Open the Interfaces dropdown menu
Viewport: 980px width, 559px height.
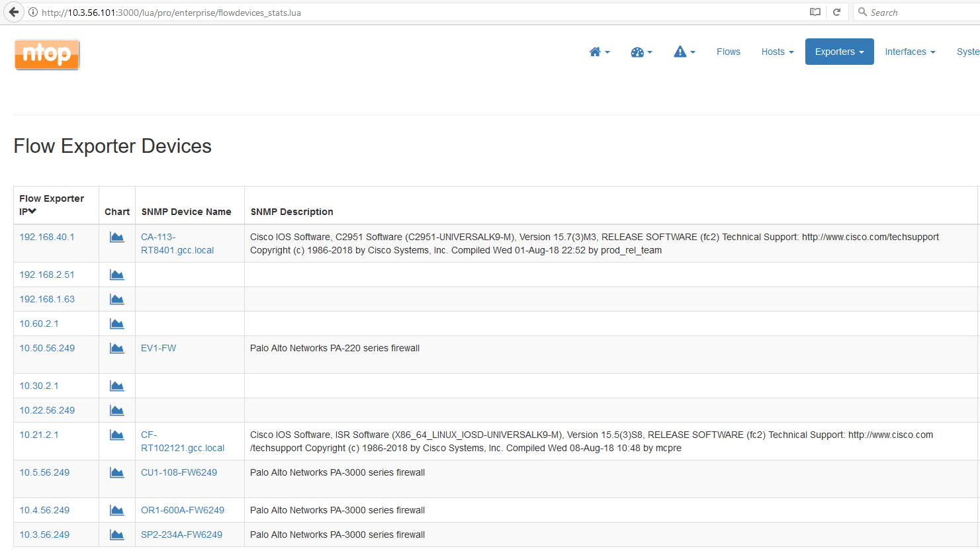(910, 52)
